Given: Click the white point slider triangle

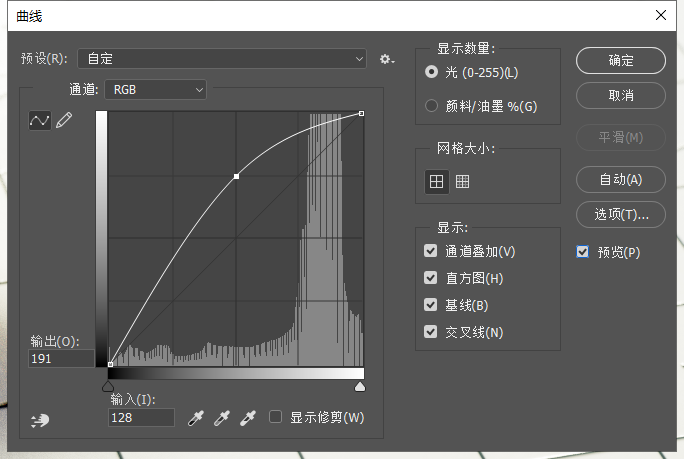Looking at the screenshot, I should coord(360,386).
